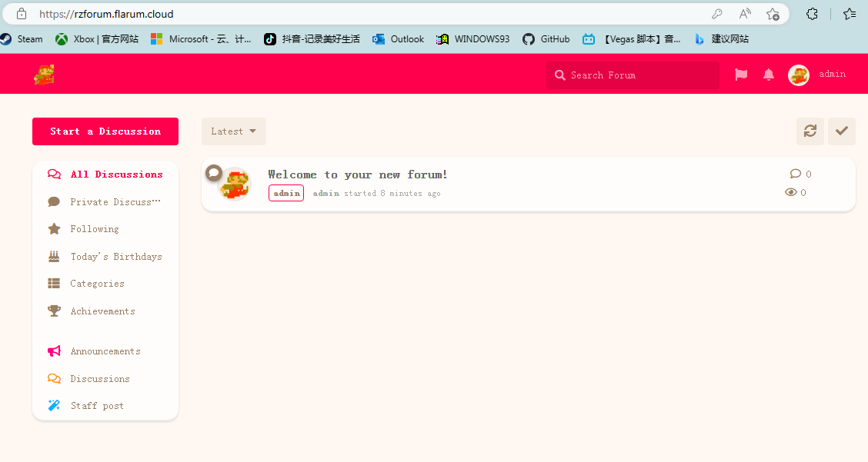Viewport: 868px width, 462px height.
Task: Open the Latest sort dropdown
Action: tap(234, 131)
